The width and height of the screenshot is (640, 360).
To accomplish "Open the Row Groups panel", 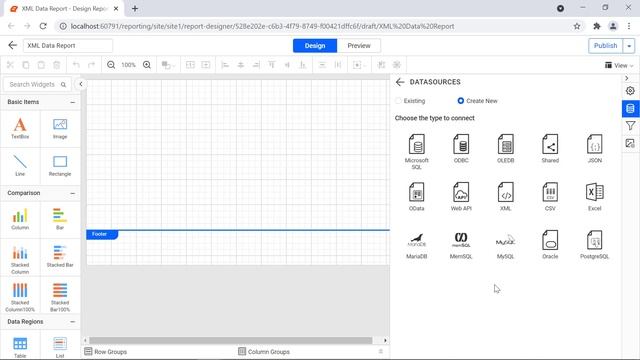I will click(106, 351).
